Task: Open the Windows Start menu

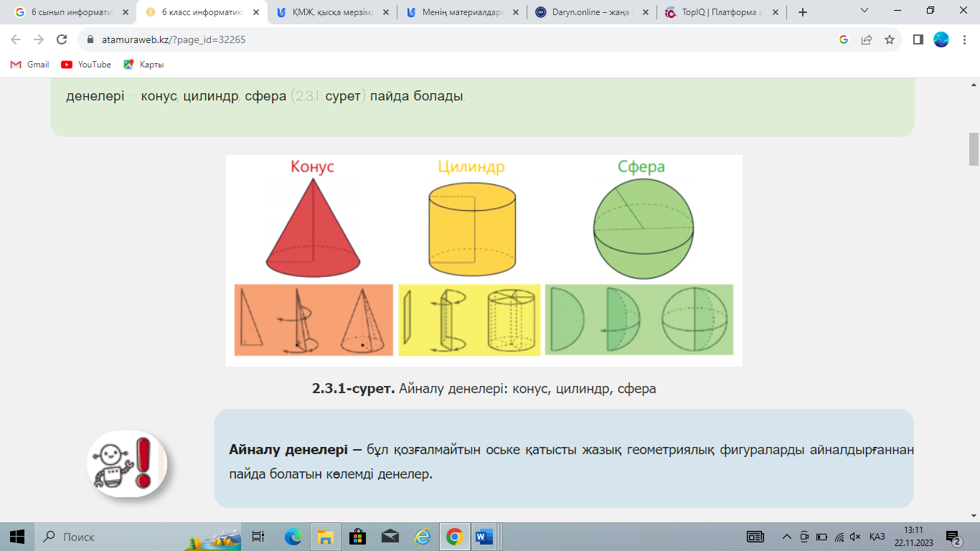Action: [x=17, y=537]
